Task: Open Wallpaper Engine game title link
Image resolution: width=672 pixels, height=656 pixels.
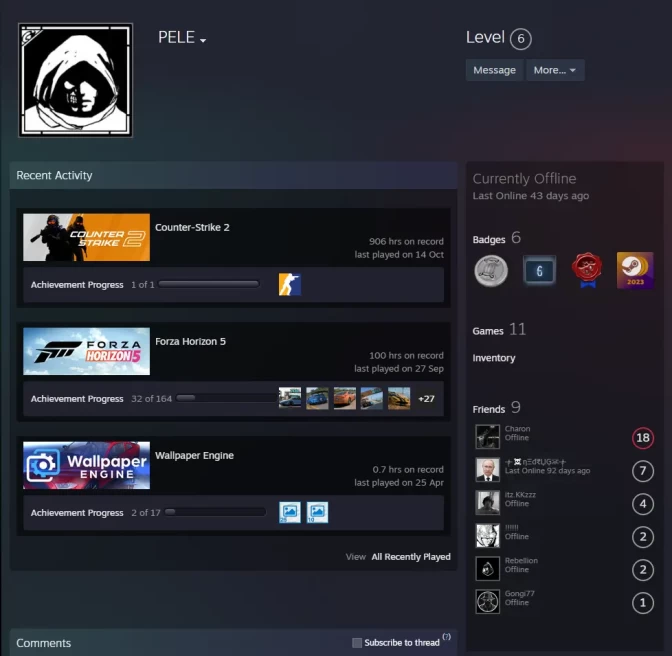Action: point(194,455)
